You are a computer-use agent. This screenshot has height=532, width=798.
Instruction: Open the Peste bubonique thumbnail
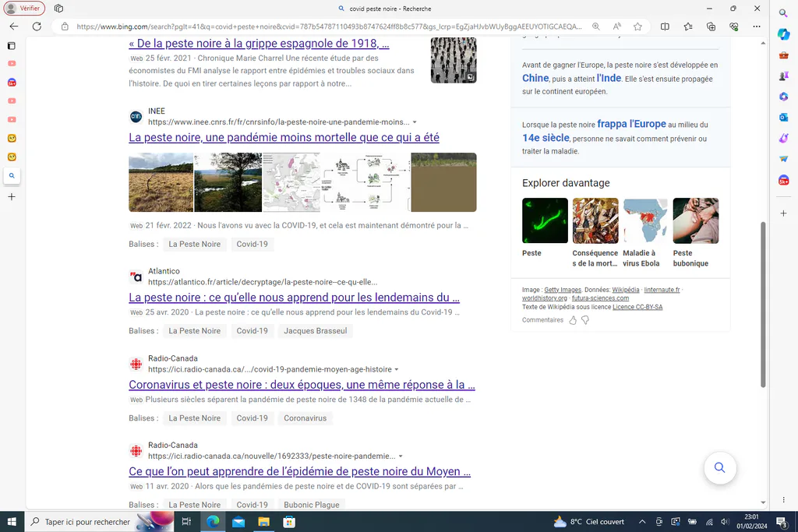(696, 220)
